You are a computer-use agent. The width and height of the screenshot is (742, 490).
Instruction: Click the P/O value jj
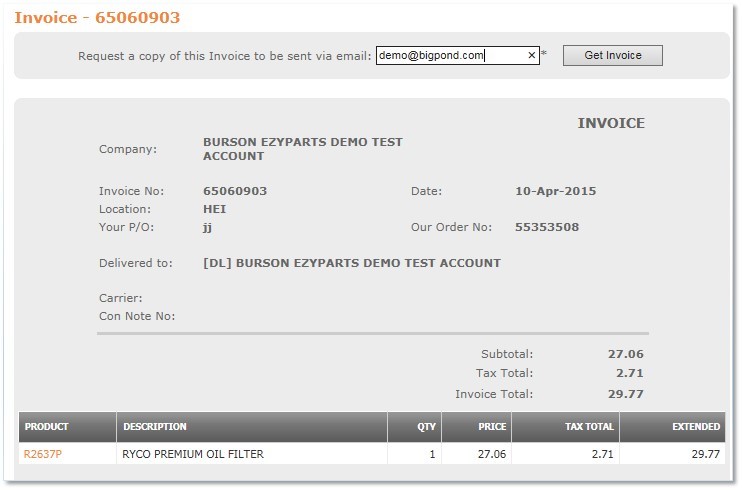click(207, 227)
